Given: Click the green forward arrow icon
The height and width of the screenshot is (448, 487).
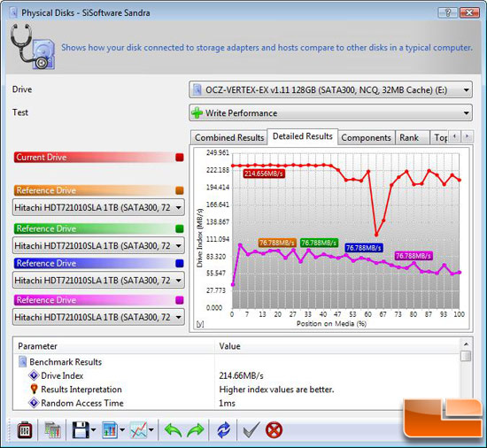Looking at the screenshot, I should (x=196, y=430).
